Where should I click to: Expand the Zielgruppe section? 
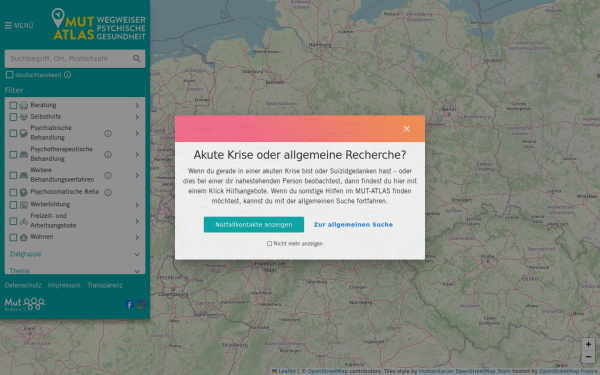click(75, 254)
